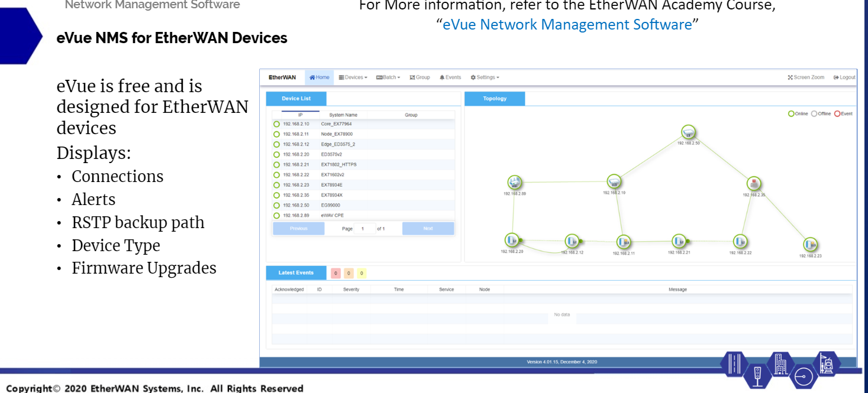Screen dimensions: 868x393
Task: Click the Previous page button
Action: click(299, 229)
